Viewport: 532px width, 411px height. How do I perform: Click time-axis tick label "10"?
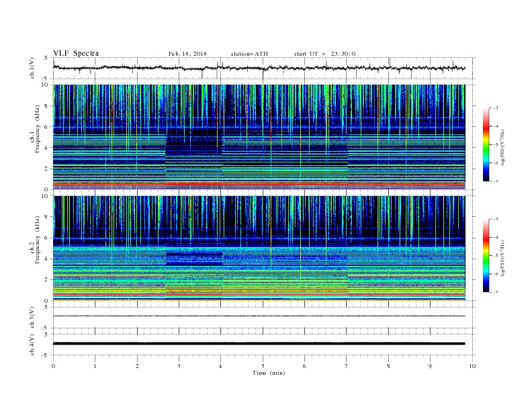point(472,366)
